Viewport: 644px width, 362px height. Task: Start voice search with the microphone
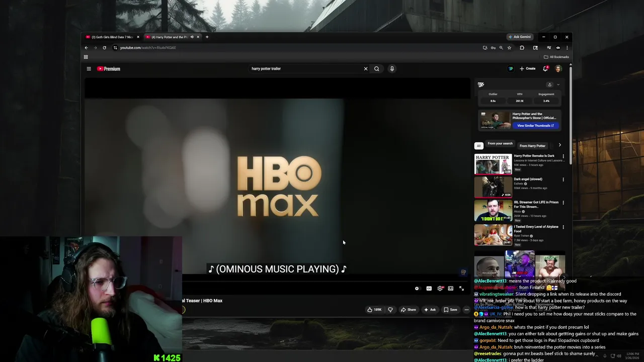tap(392, 69)
